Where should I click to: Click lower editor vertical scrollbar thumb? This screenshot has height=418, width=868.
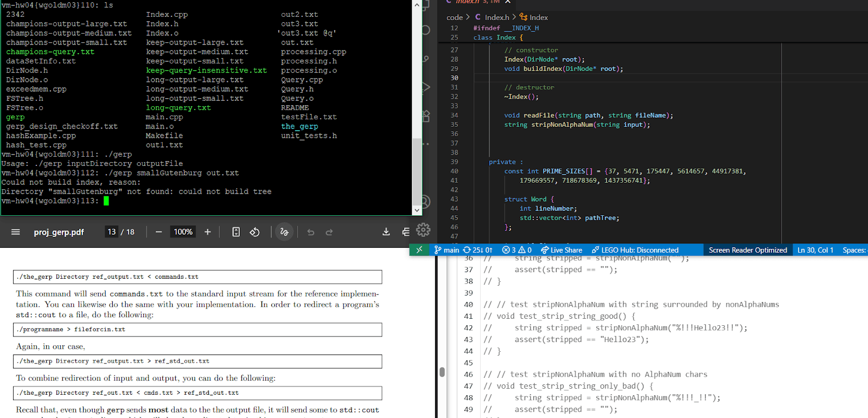coord(442,372)
